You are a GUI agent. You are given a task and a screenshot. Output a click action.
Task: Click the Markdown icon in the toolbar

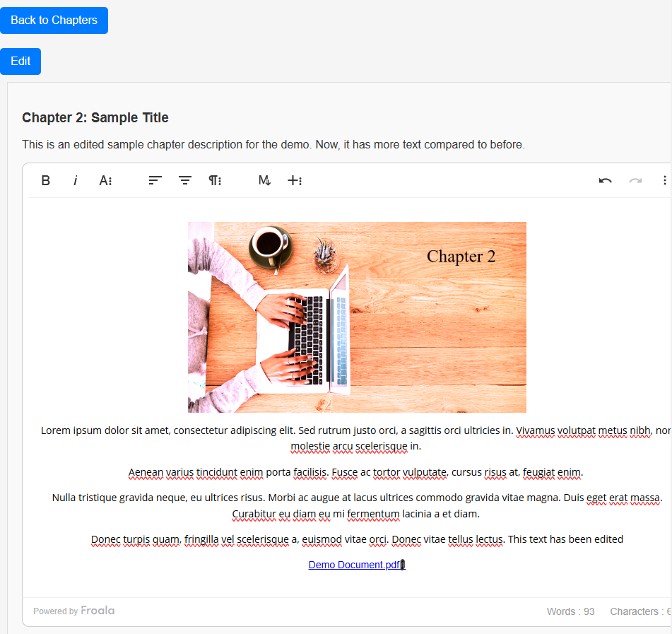pos(265,181)
